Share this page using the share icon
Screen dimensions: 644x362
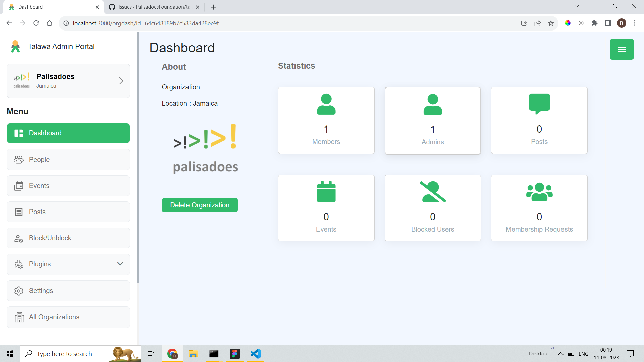click(537, 23)
